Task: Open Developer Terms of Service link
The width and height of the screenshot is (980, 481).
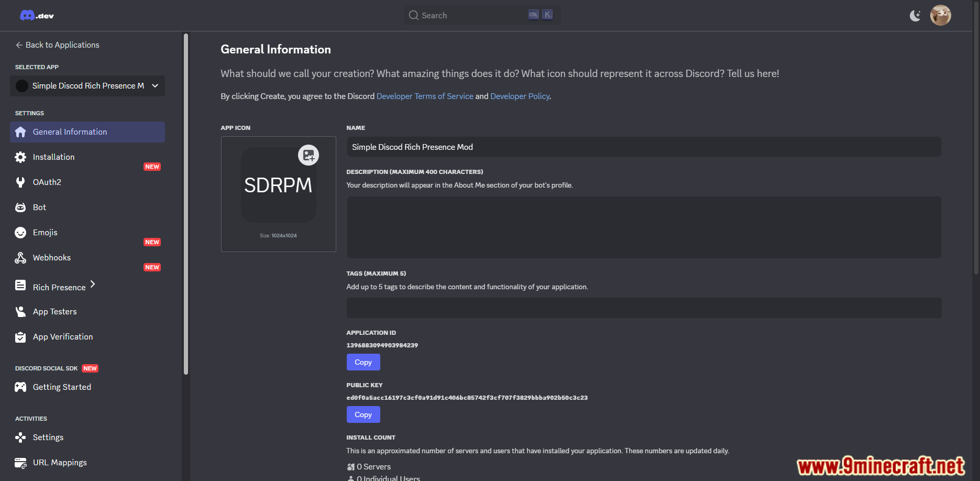Action: 425,96
